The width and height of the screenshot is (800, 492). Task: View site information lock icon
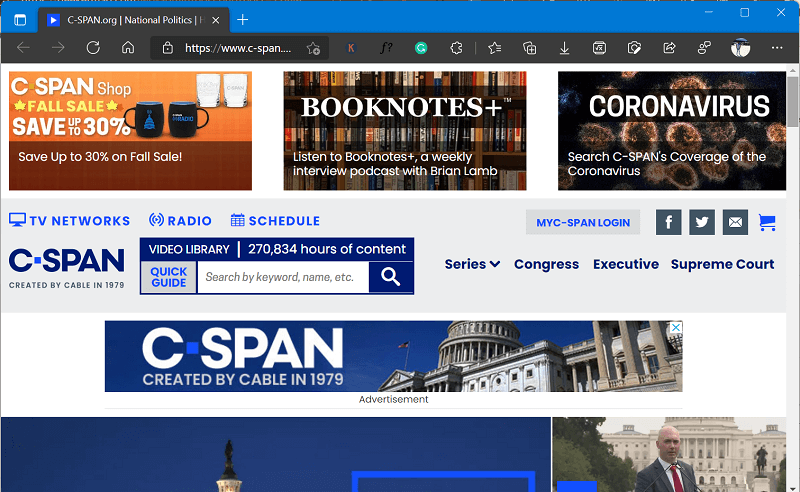pyautogui.click(x=167, y=48)
